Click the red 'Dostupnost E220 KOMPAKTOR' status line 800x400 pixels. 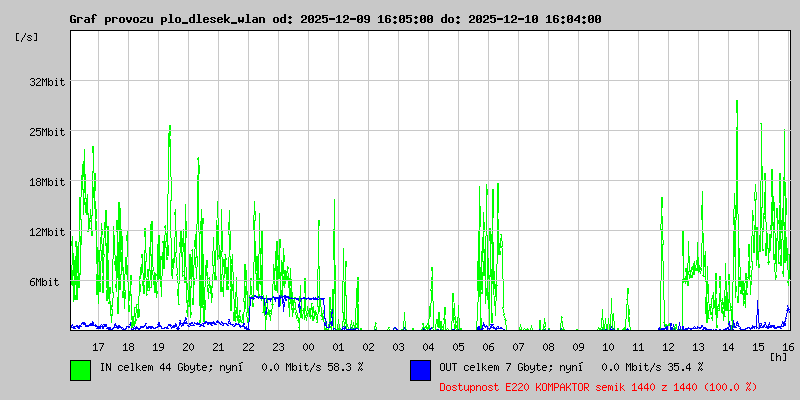click(x=598, y=387)
